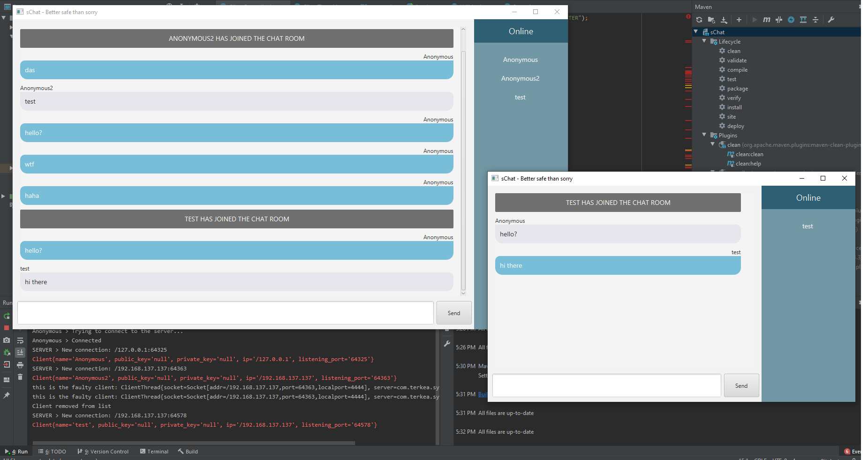The width and height of the screenshot is (868, 460).
Task: Toggle Soft-Wrap in the console
Action: (20, 340)
